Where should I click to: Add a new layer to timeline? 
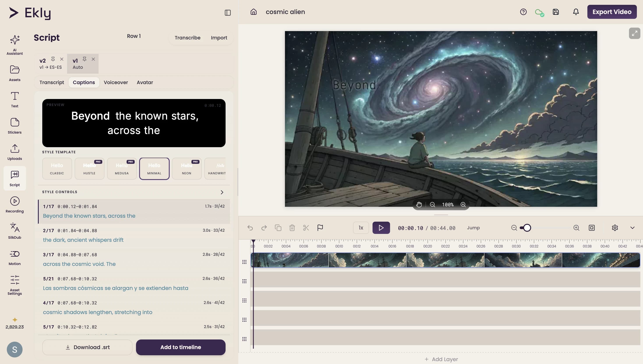coord(441,359)
